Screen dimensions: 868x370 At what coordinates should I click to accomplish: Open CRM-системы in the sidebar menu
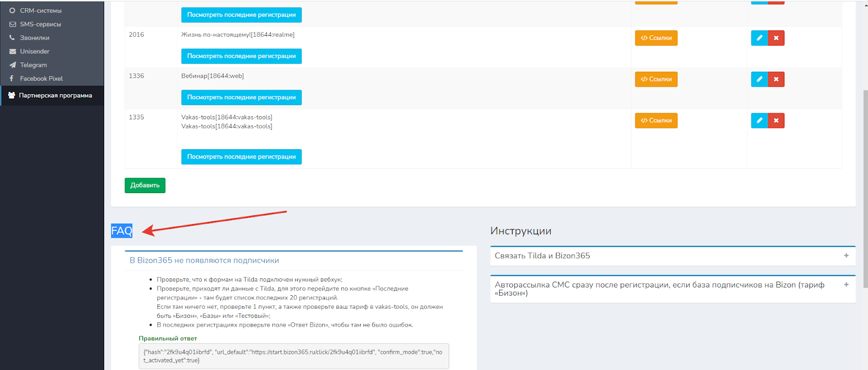click(x=41, y=11)
